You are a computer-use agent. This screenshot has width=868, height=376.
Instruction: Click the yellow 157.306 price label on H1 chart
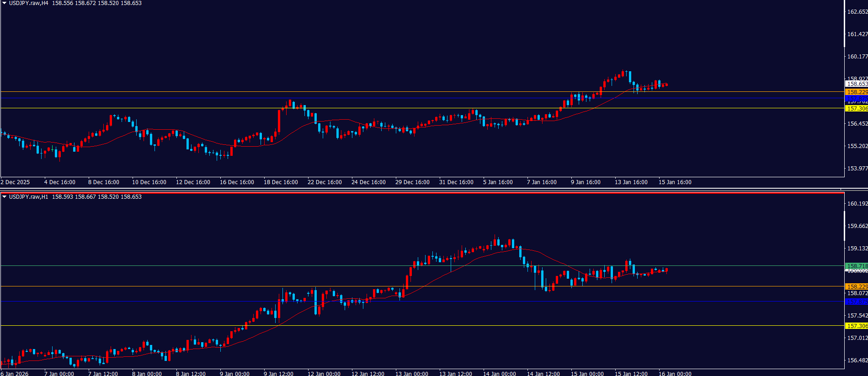[x=856, y=326]
